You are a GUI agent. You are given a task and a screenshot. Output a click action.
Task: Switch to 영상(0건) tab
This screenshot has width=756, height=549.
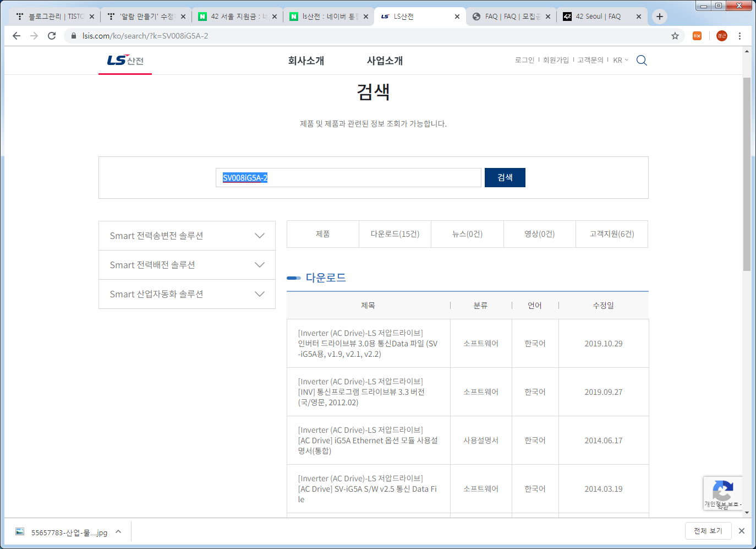click(539, 234)
